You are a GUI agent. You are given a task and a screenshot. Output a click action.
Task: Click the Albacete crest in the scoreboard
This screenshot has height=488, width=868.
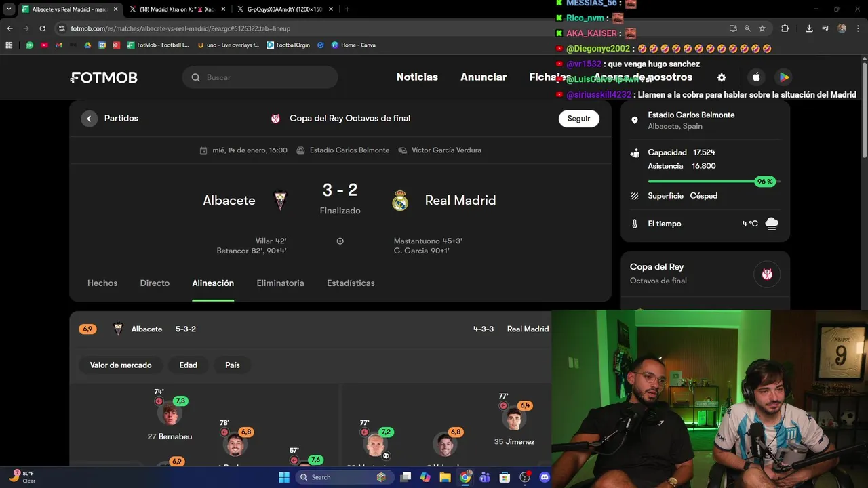280,201
